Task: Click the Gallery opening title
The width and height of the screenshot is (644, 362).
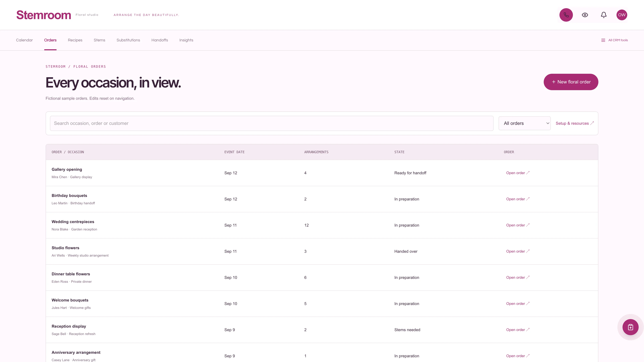Action: pyautogui.click(x=67, y=169)
